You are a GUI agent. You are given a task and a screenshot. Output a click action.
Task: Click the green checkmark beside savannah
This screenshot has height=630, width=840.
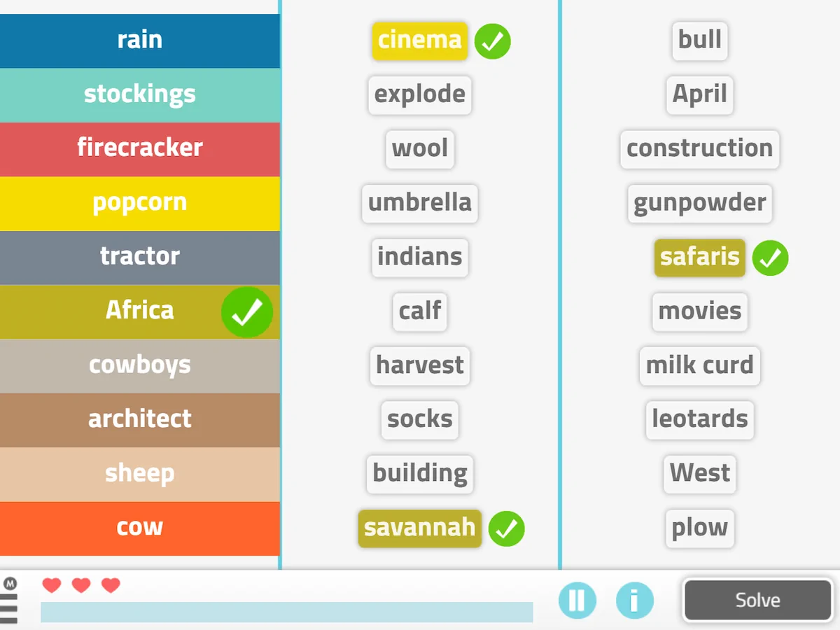point(507,529)
